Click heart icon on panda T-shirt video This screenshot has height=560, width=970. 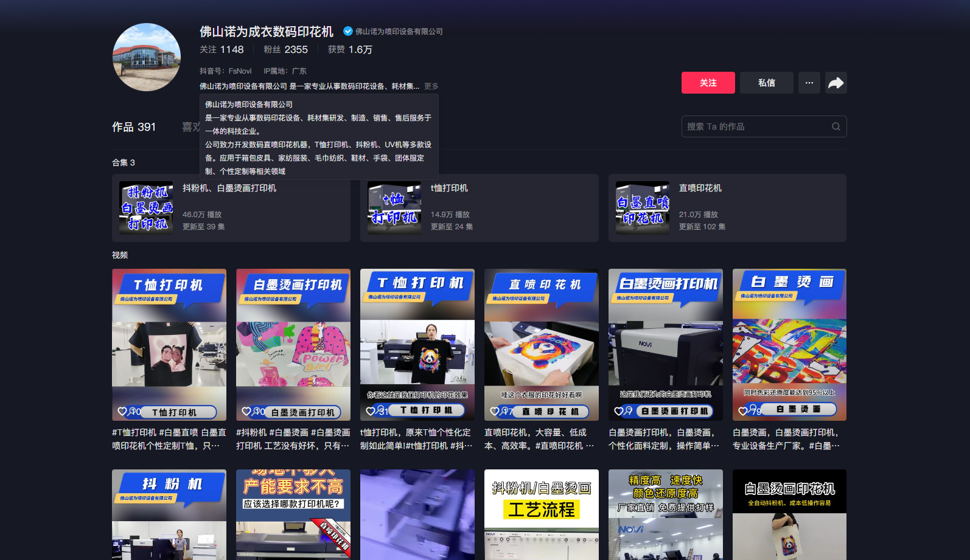371,412
